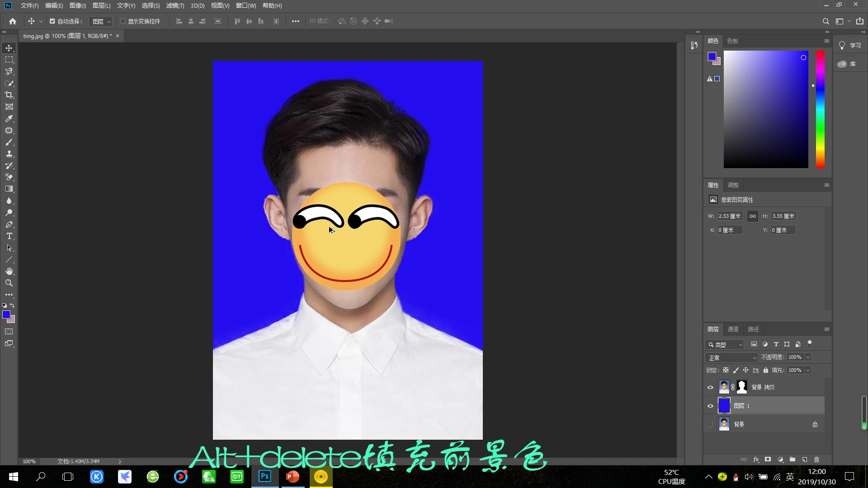The width and height of the screenshot is (868, 488).
Task: Create a new layer with the new-layer icon
Action: (x=805, y=460)
